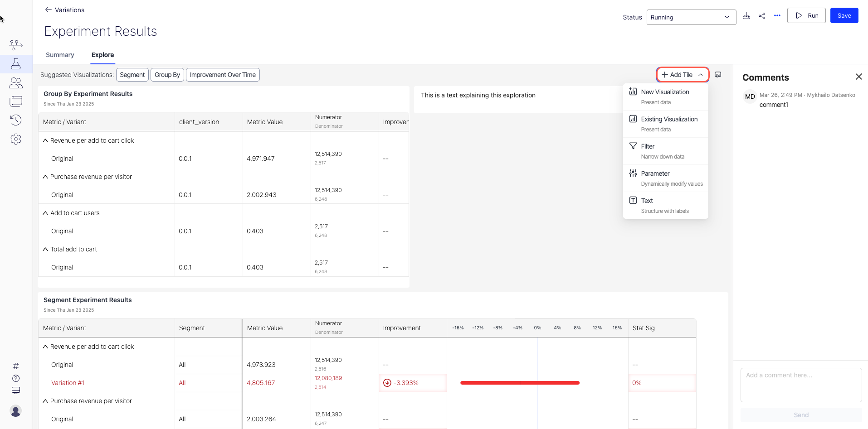This screenshot has width=868, height=429.
Task: Click the red improvement confidence bar
Action: 520,383
